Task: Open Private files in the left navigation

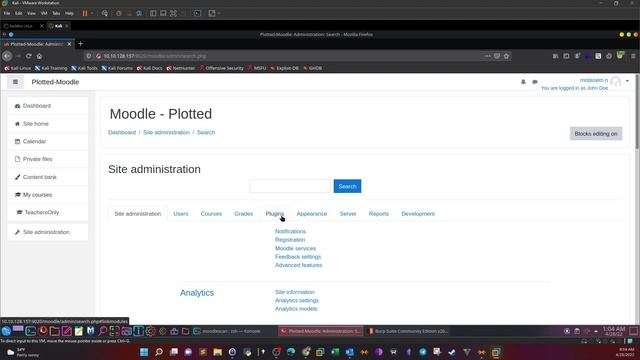Action: coord(48,159)
